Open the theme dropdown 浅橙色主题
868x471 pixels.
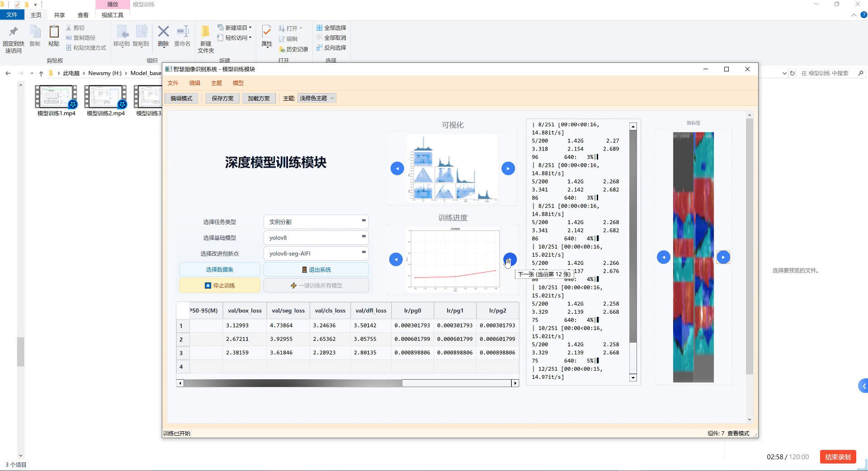(316, 98)
